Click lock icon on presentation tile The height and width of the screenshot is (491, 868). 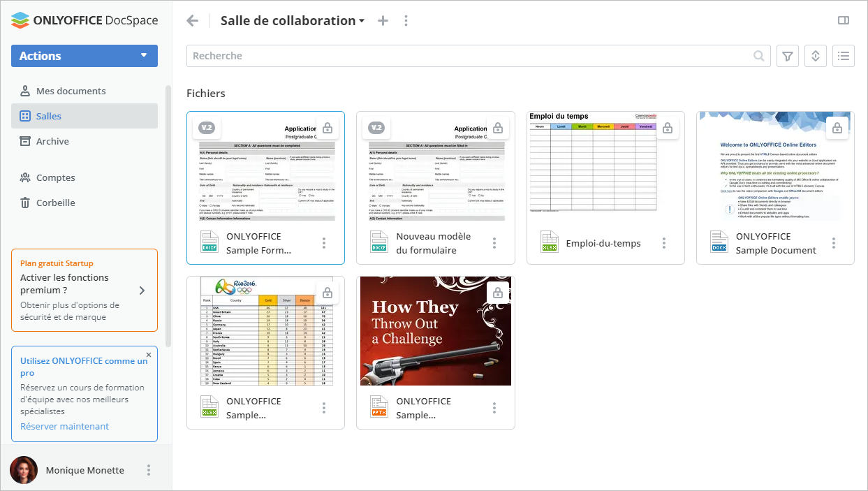[x=498, y=293]
